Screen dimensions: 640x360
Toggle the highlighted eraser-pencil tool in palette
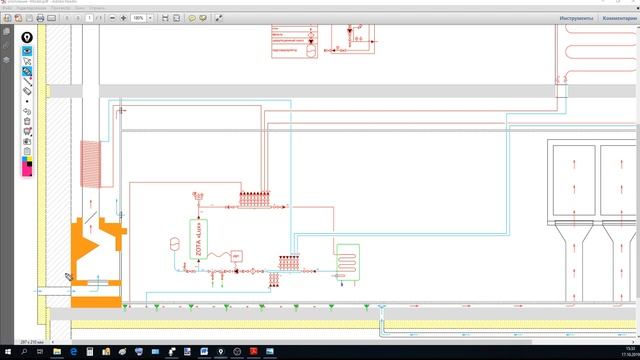pos(27,71)
